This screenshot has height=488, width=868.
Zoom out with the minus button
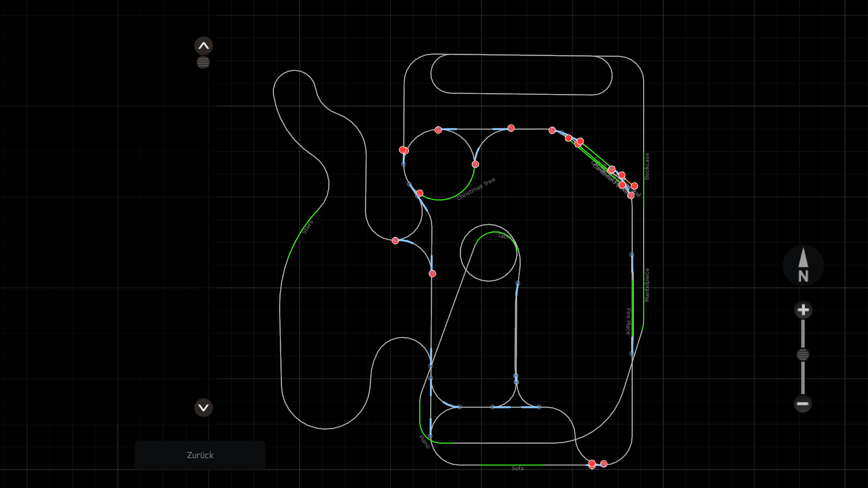803,404
